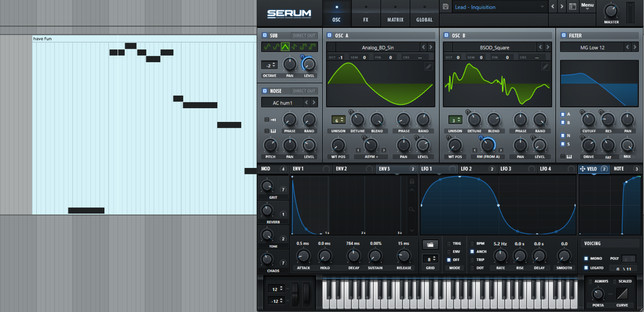Select next noise sample arrow

click(x=314, y=103)
